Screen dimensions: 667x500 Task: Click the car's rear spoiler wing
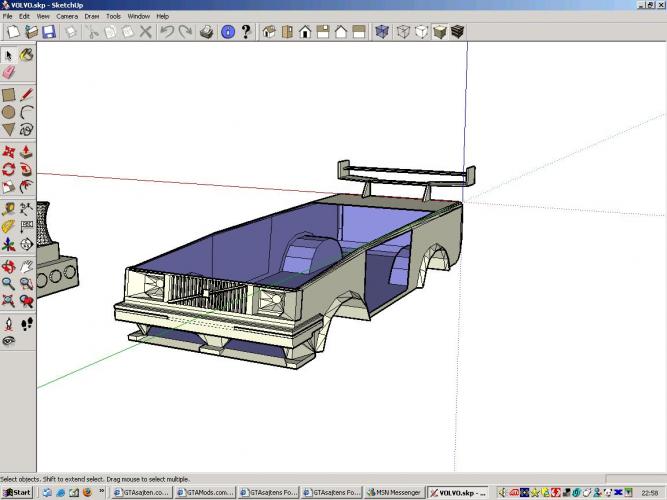(405, 170)
